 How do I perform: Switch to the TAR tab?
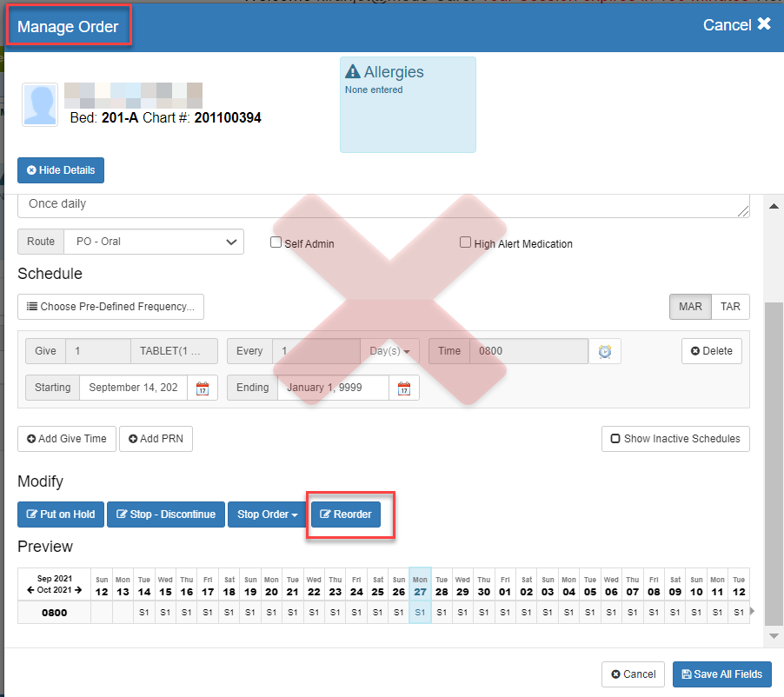click(730, 307)
